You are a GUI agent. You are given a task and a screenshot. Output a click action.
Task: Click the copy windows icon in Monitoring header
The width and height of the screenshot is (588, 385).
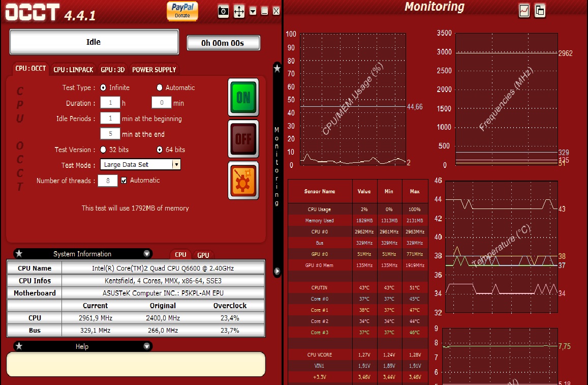pos(540,11)
